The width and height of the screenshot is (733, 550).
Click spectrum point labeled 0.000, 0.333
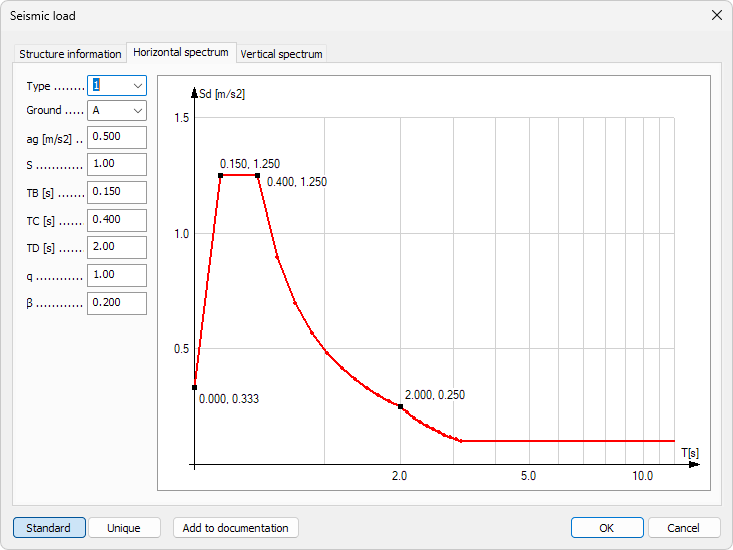pos(194,387)
